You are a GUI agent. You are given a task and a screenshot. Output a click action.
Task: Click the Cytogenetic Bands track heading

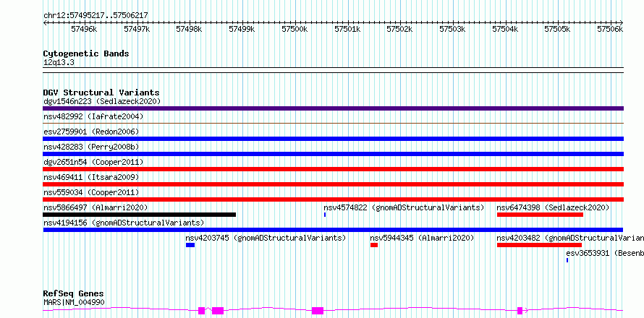(86, 53)
